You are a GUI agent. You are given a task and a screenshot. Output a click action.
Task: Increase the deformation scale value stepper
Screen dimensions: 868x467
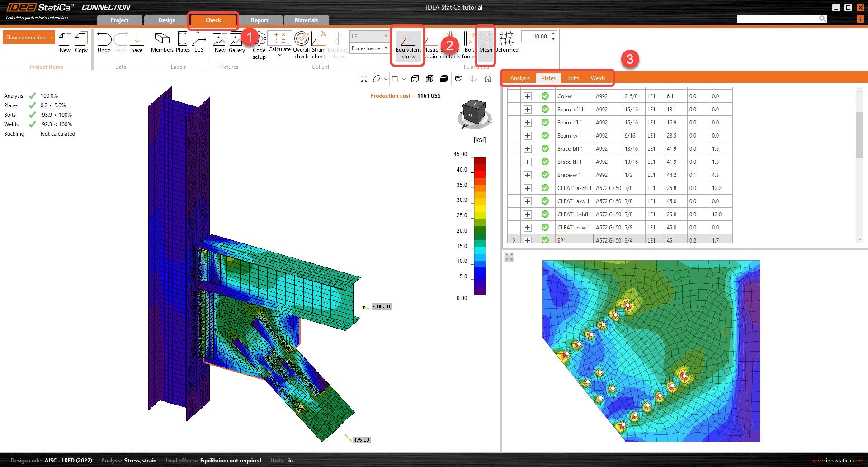[x=553, y=34]
